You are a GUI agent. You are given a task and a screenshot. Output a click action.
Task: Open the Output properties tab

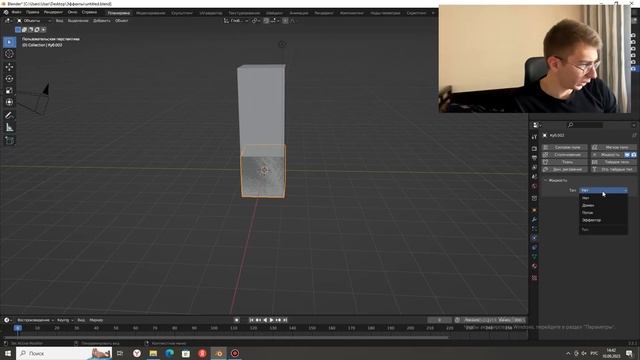coord(534,158)
